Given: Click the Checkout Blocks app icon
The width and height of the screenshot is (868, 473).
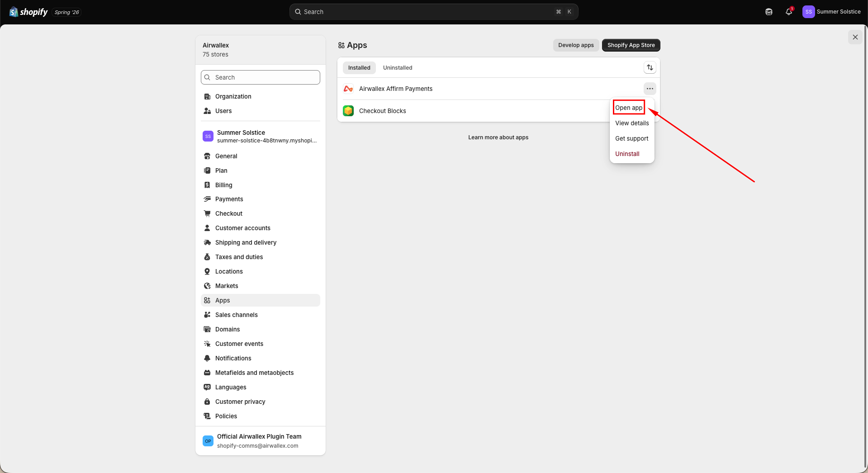Looking at the screenshot, I should pos(348,111).
